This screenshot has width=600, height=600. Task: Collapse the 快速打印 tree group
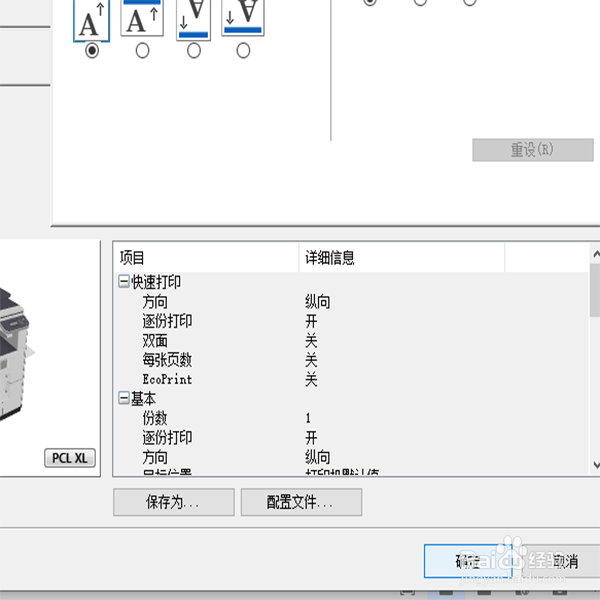point(124,282)
